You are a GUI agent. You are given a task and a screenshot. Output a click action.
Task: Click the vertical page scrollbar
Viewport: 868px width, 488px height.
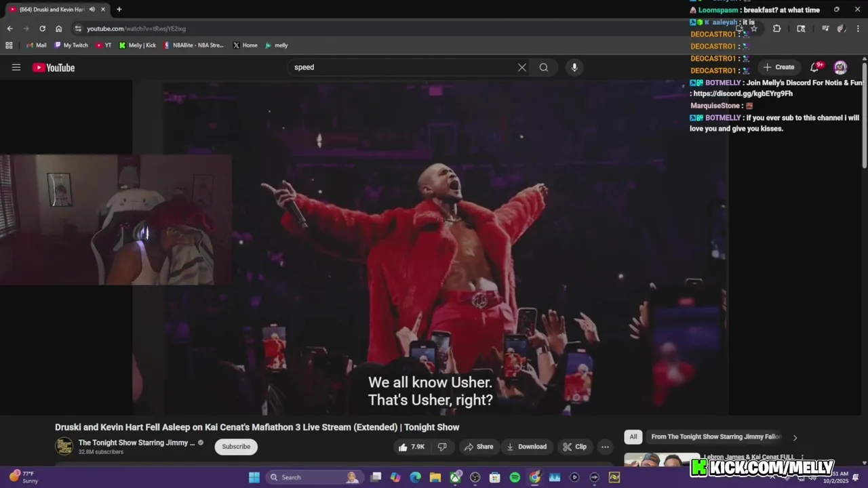pos(865,115)
